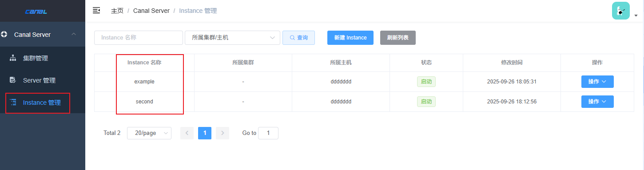The width and height of the screenshot is (644, 170).
Task: Click the previous page arrow
Action: coord(187,133)
